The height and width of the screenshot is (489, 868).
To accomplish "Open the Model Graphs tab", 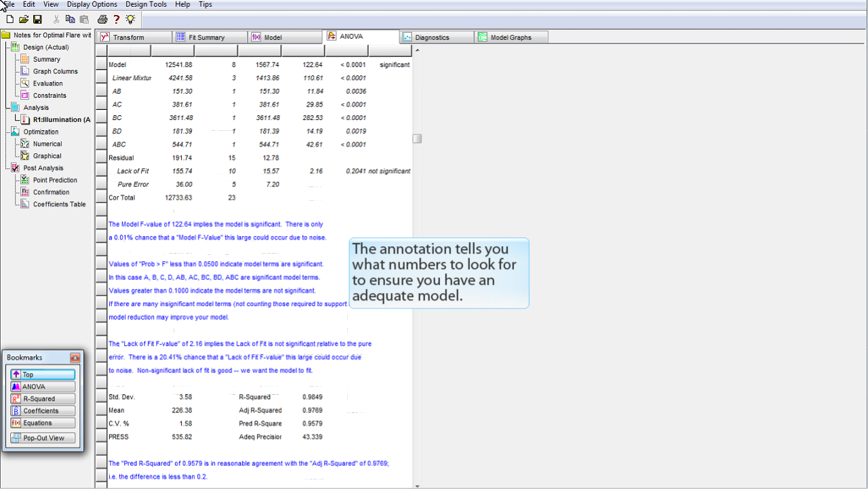I will tap(511, 37).
